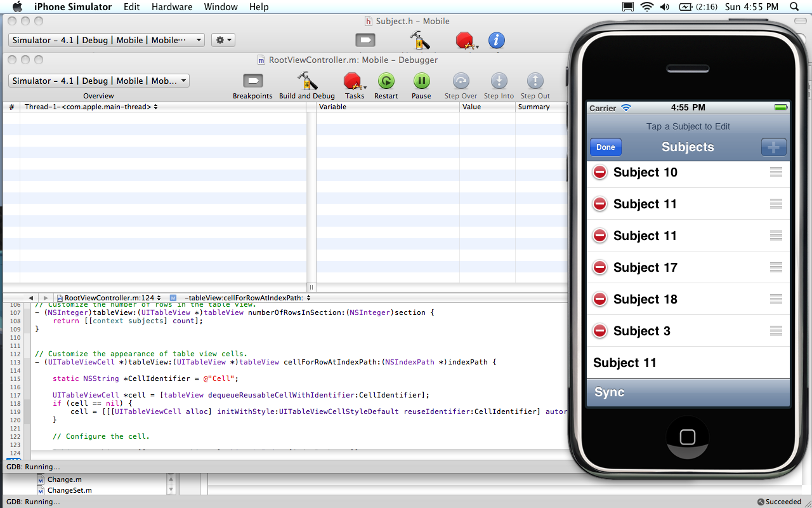This screenshot has height=508, width=812.
Task: Click the hammer icon in Subject.h window
Action: (x=419, y=41)
